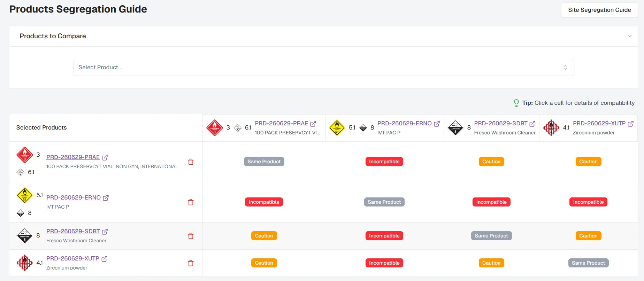Click trash icon for Fresco Washroom Cleaner row
Image resolution: width=644 pixels, height=281 pixels.
tap(191, 236)
